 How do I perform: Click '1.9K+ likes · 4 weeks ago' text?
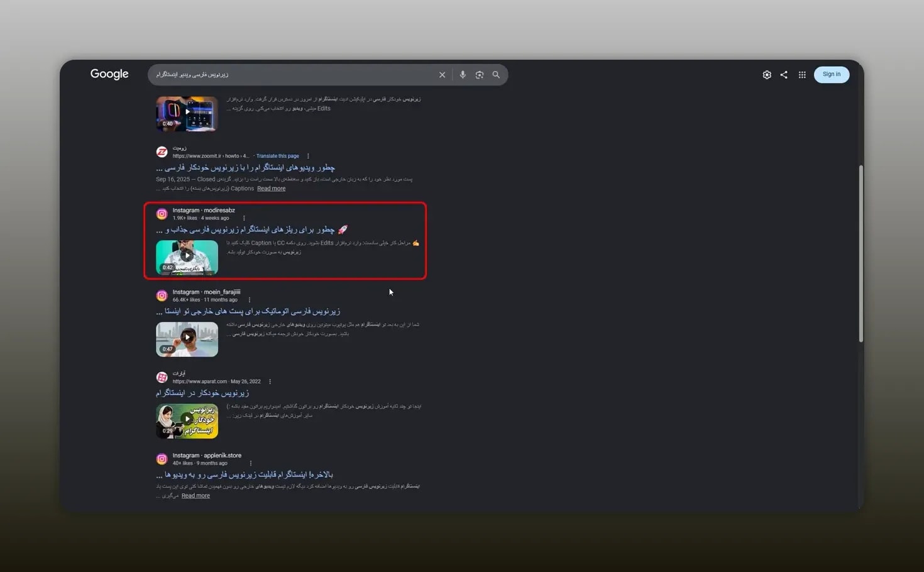[201, 218]
